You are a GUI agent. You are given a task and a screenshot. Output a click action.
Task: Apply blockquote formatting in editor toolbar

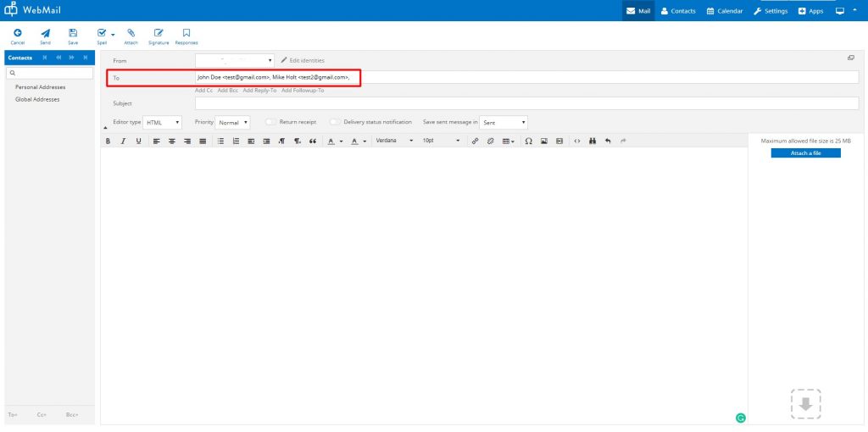click(313, 141)
